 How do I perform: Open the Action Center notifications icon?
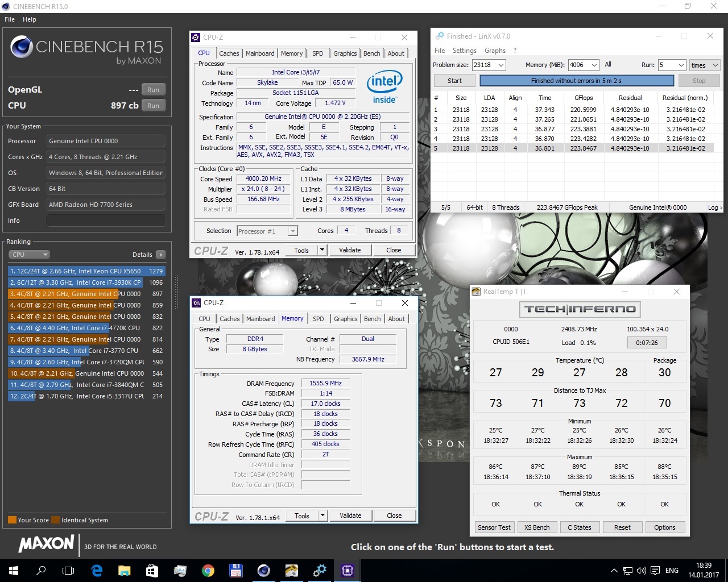(655, 571)
